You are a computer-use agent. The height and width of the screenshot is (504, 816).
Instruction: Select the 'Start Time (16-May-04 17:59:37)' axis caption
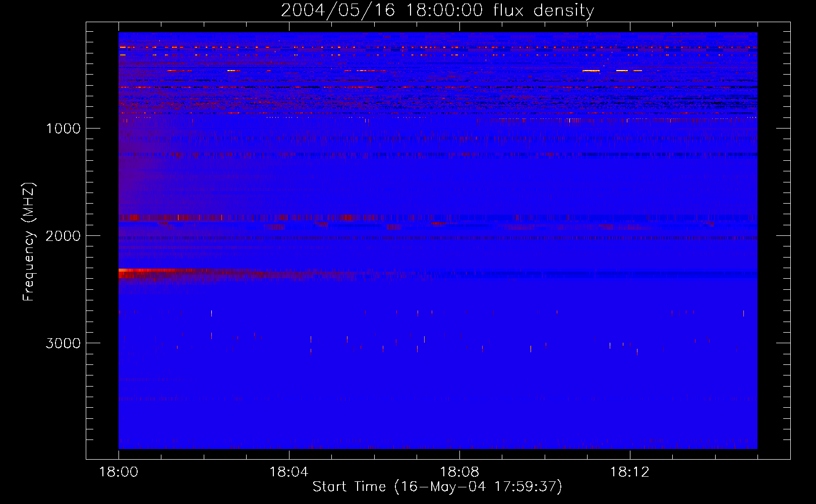click(x=437, y=487)
